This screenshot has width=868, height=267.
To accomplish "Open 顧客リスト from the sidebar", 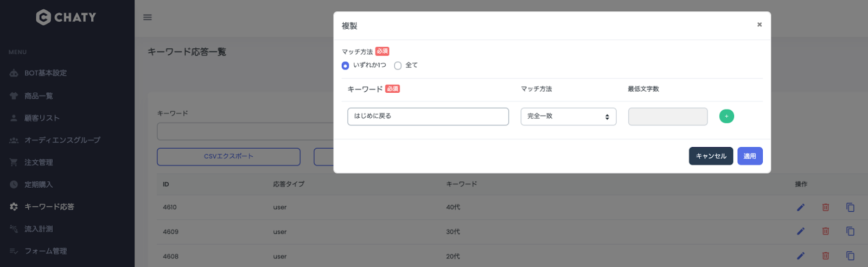I will pos(42,118).
